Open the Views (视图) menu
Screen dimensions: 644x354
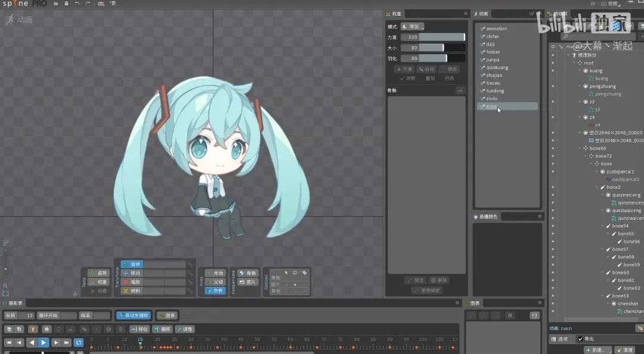[609, 4]
